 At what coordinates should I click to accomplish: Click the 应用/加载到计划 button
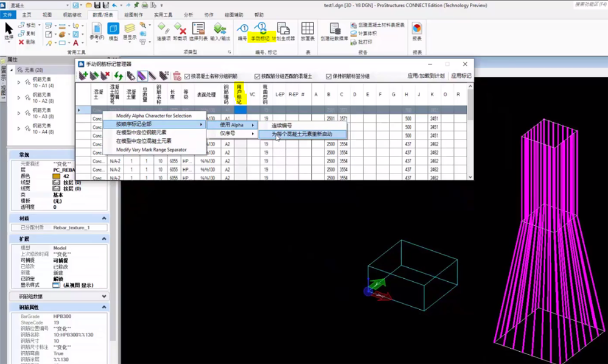coord(426,76)
